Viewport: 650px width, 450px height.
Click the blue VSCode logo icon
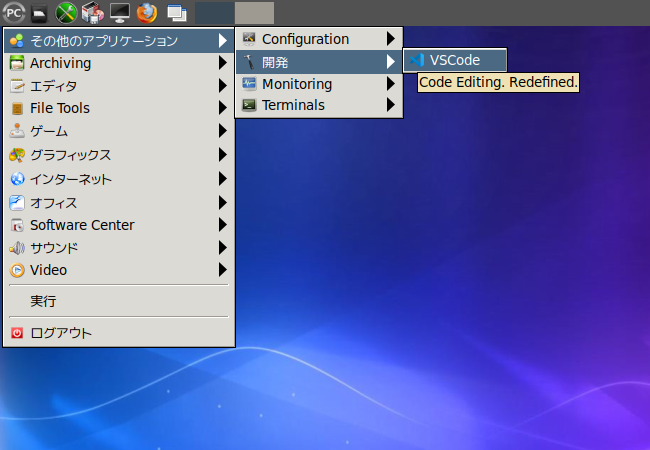coord(417,60)
